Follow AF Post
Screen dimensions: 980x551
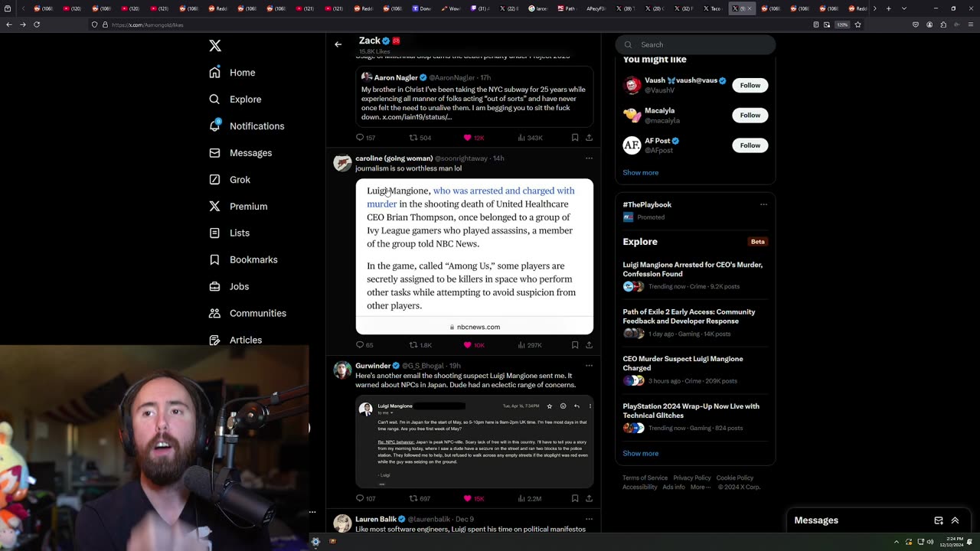tap(750, 145)
